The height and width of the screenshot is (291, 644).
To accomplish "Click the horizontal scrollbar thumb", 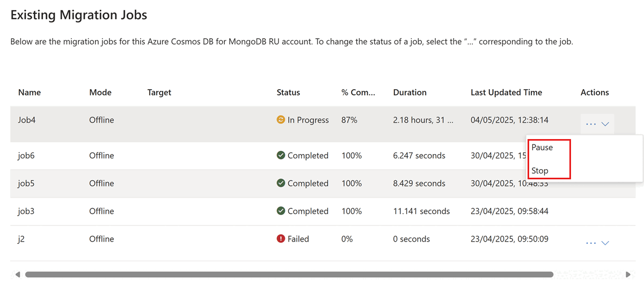I will [x=289, y=274].
